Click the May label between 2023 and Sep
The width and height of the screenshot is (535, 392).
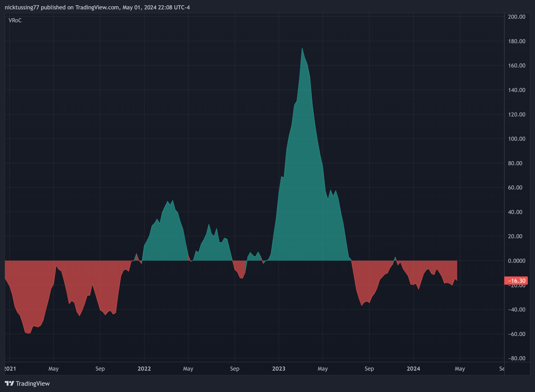tap(323, 369)
